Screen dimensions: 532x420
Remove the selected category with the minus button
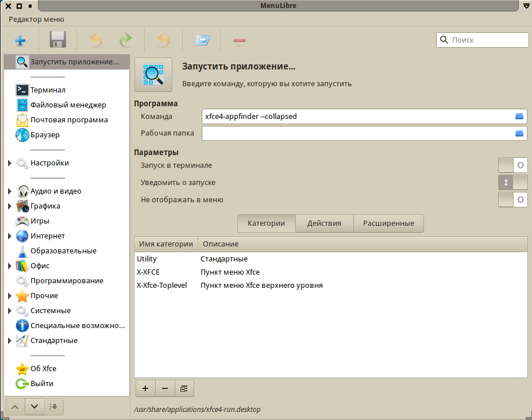165,388
